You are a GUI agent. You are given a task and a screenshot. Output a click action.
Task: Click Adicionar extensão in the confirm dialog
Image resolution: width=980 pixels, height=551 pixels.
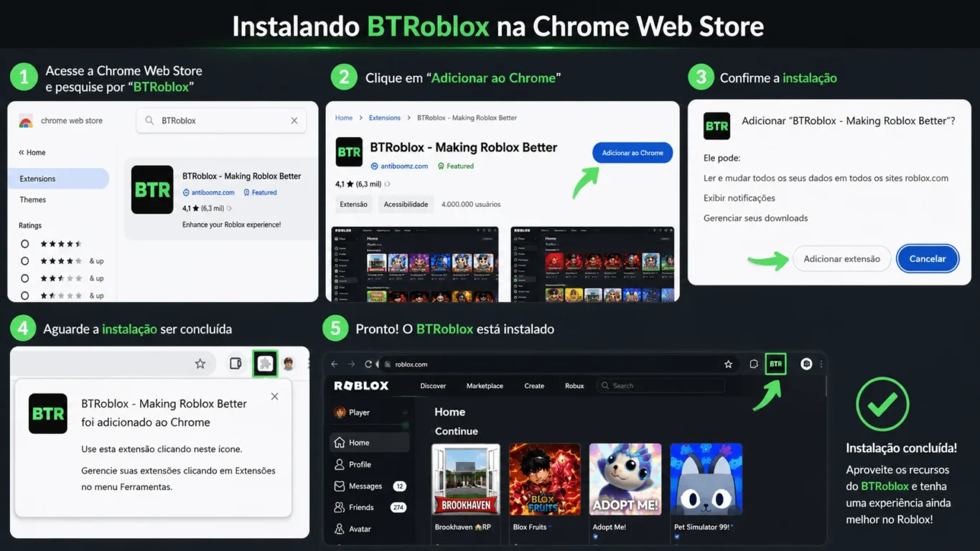point(841,259)
